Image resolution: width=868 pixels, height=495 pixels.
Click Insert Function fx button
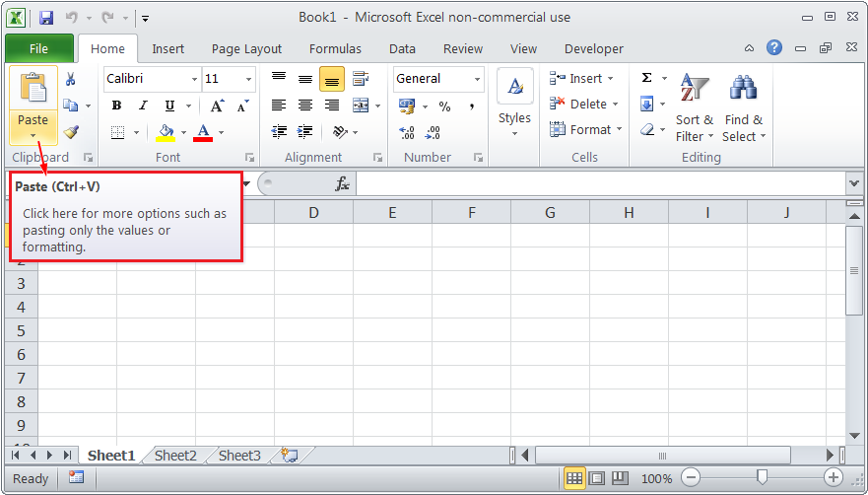342,184
